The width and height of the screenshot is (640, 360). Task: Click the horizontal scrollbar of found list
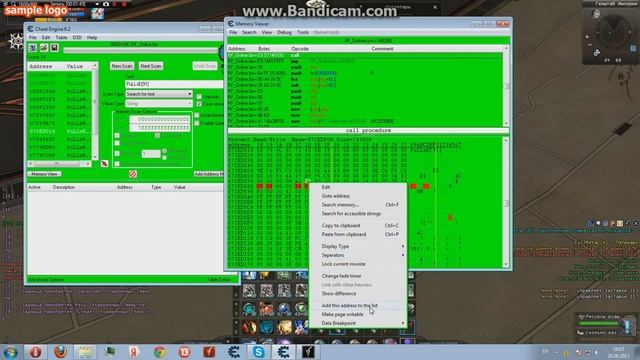[x=60, y=164]
